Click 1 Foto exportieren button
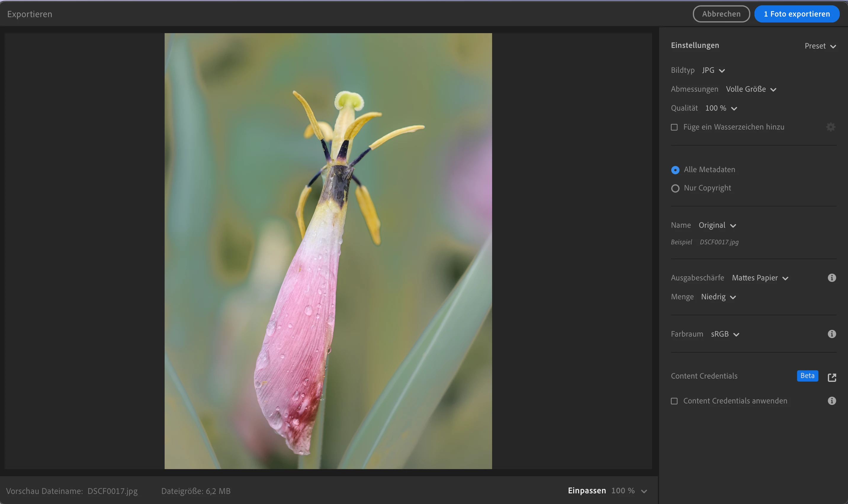 (796, 14)
